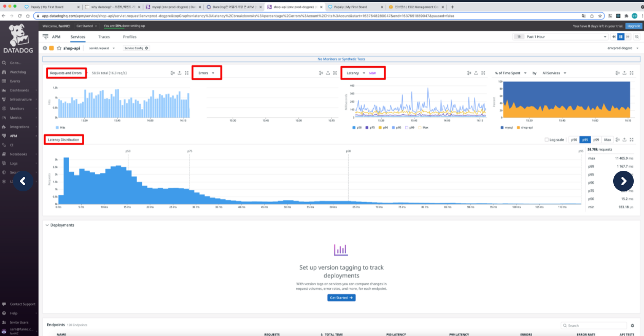Open the All Services dropdown

554,73
